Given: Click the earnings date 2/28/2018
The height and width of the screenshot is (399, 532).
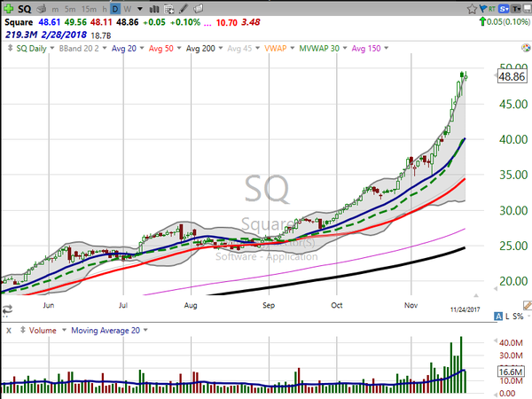Looking at the screenshot, I should [64, 35].
